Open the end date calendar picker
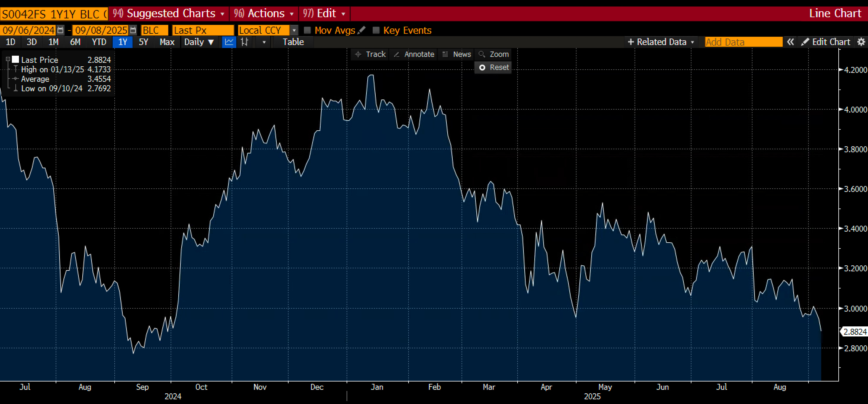Image resolution: width=868 pixels, height=404 pixels. point(133,30)
